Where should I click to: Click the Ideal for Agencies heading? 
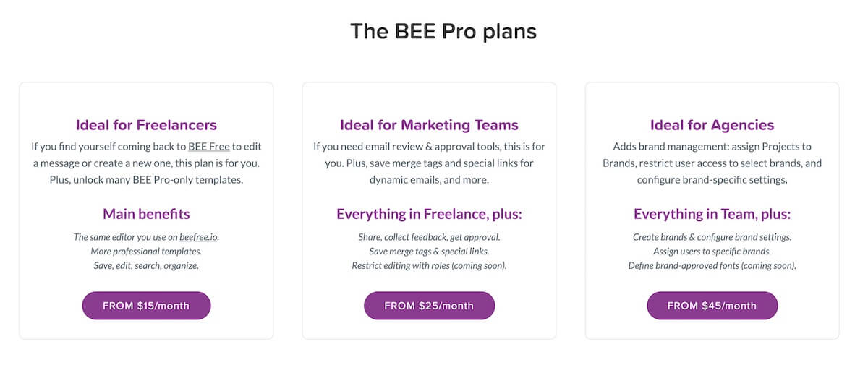712,125
